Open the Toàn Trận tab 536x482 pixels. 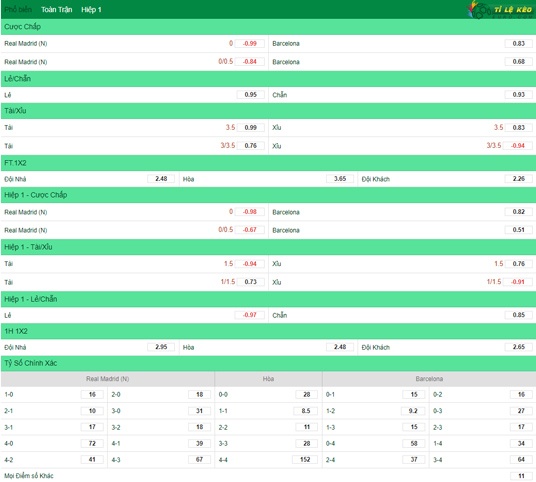pos(57,10)
